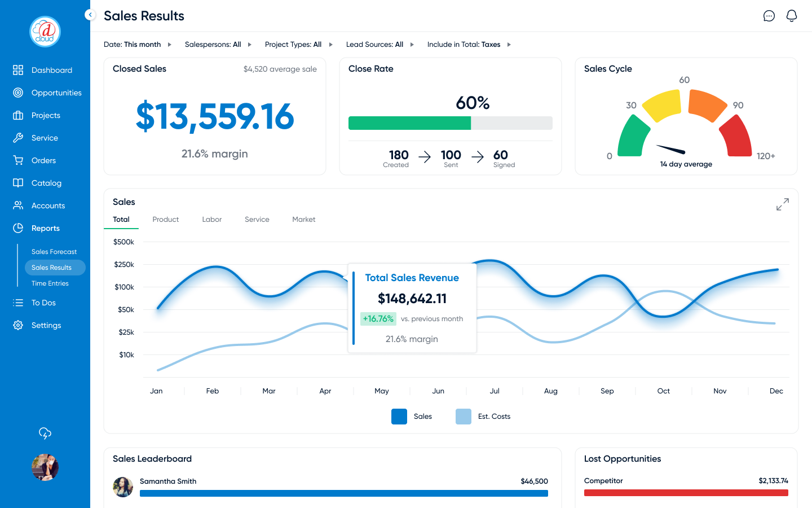Screen dimensions: 812x508
Task: Open Settings in the sidebar
Action: [x=46, y=325]
